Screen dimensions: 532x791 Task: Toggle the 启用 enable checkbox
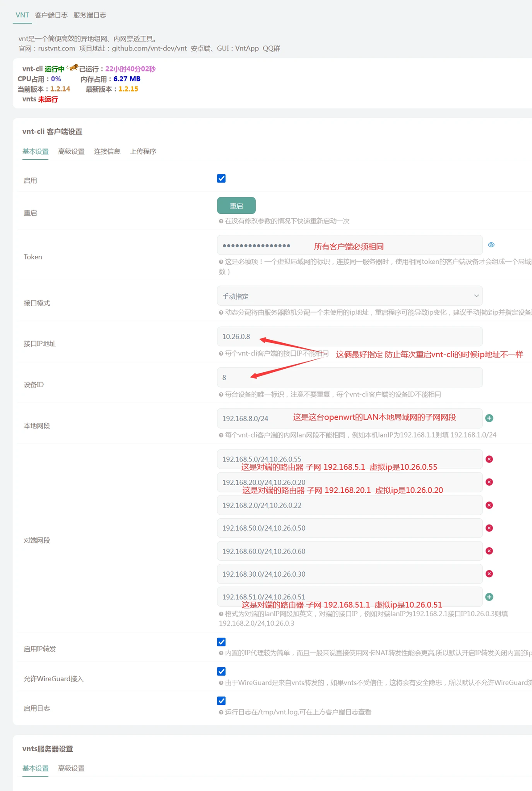click(221, 179)
